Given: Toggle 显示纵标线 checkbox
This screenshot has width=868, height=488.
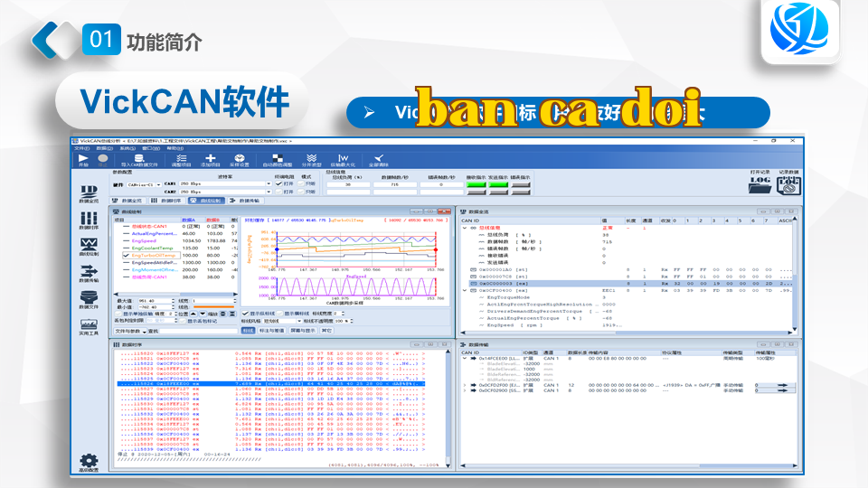Looking at the screenshot, I should pyautogui.click(x=245, y=314).
